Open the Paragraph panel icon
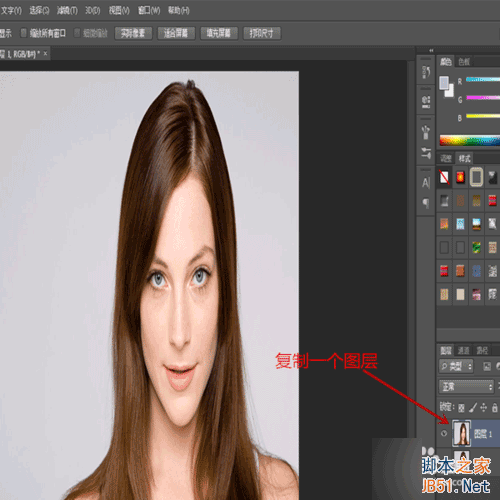Screen dimensions: 500x500 coord(426,203)
